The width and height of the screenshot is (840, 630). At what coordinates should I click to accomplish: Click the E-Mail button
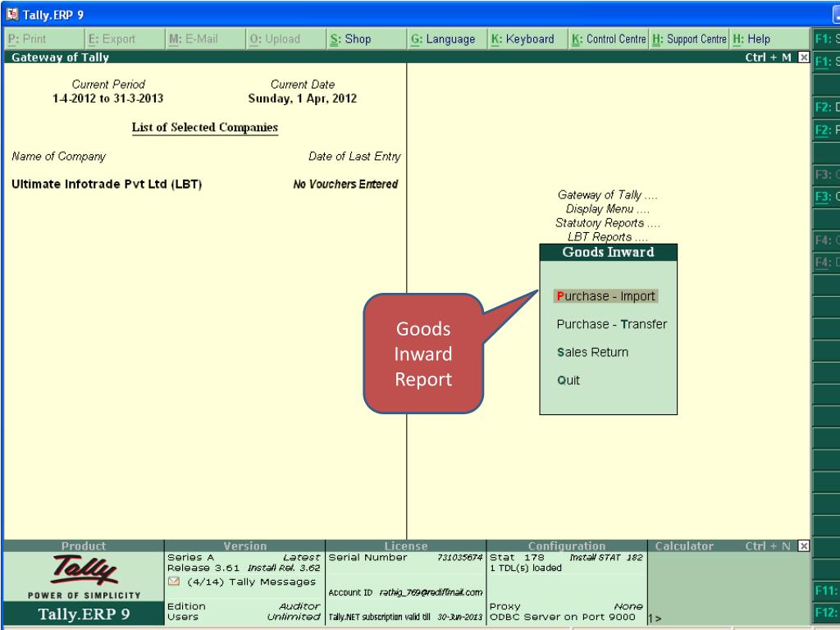(x=206, y=39)
